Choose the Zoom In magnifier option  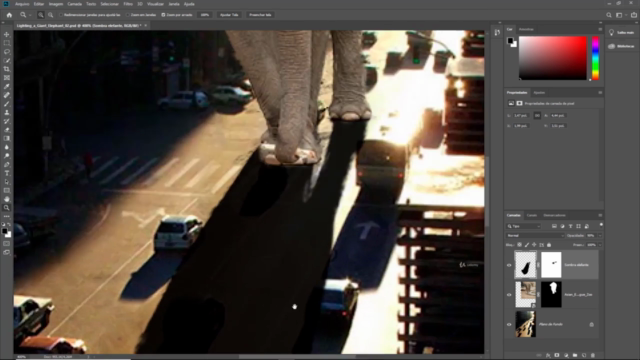(41, 15)
